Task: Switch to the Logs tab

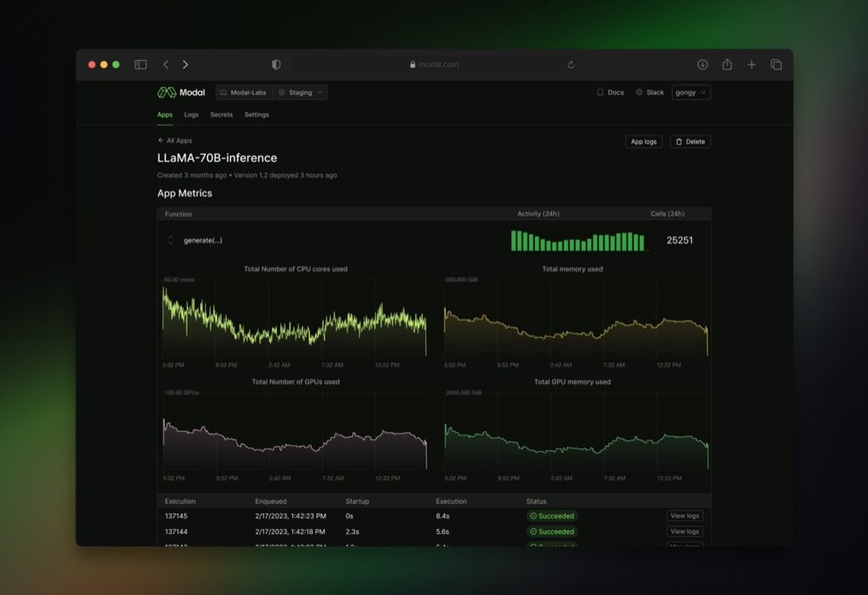Action: tap(191, 115)
